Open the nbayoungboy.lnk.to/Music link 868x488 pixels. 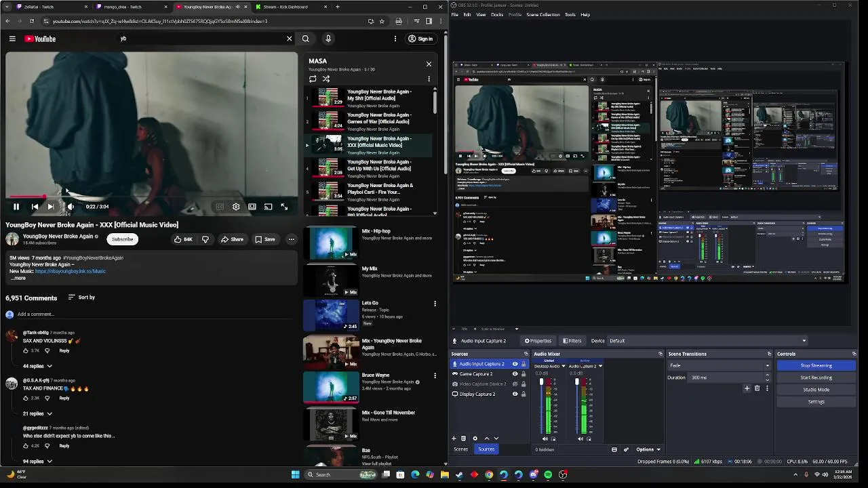click(71, 271)
